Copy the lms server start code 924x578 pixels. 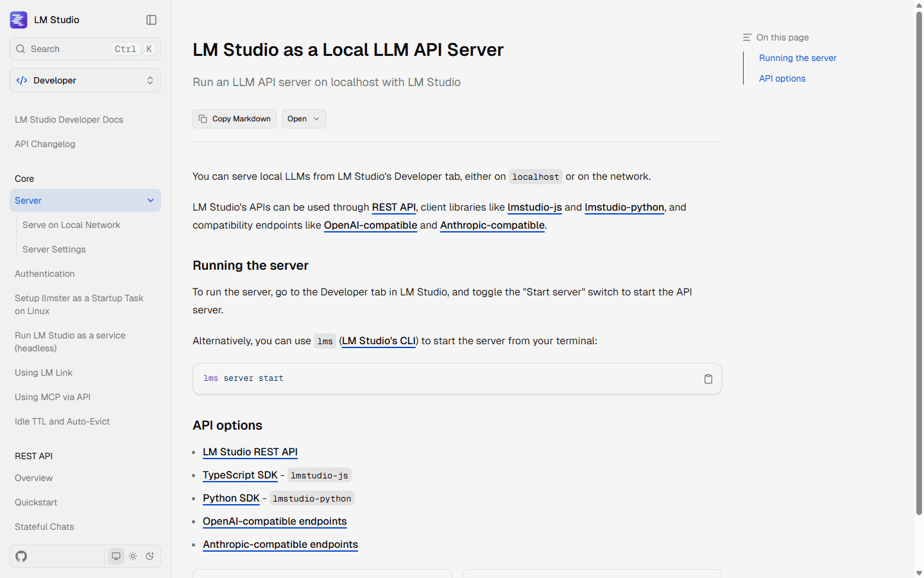[x=708, y=379]
